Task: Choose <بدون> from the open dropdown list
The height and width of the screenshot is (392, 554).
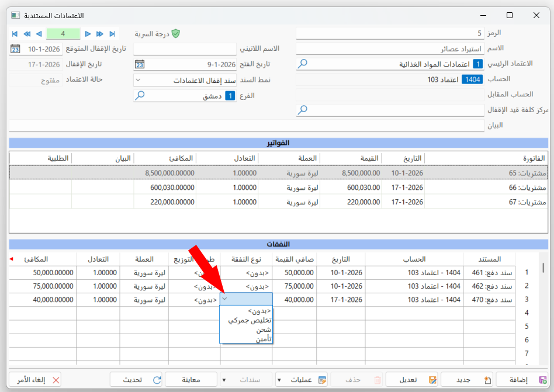Action: pos(246,311)
